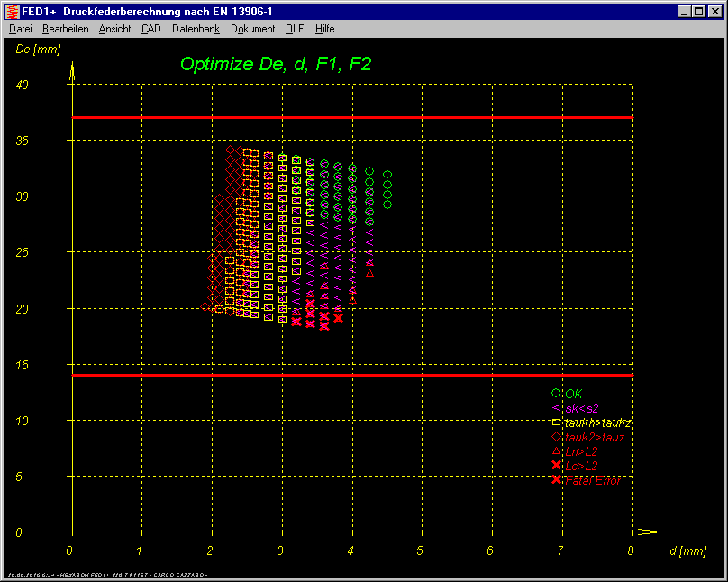This screenshot has height=582, width=728.
Task: Maximize the FED1+ window
Action: [699, 11]
